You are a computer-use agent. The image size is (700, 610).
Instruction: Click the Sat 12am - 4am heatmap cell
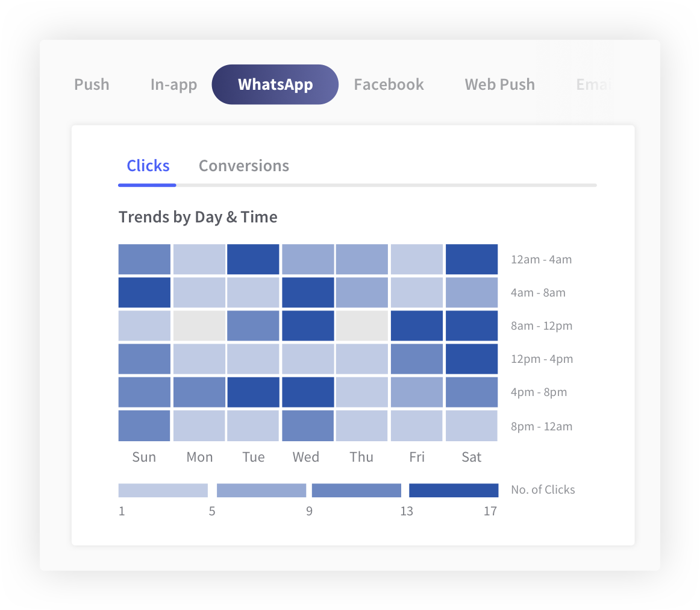click(472, 259)
